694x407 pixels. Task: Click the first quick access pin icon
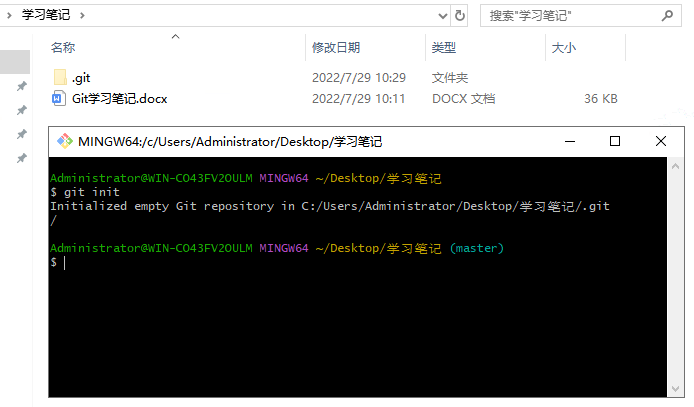21,86
